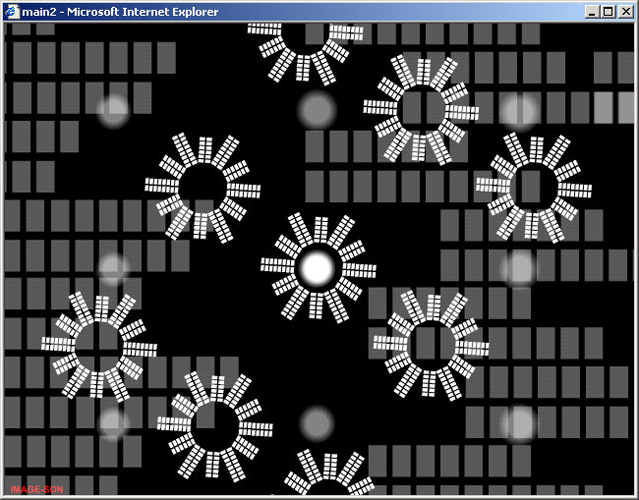
Task: Maximize the main2 Internet Explorer window
Action: tap(608, 11)
